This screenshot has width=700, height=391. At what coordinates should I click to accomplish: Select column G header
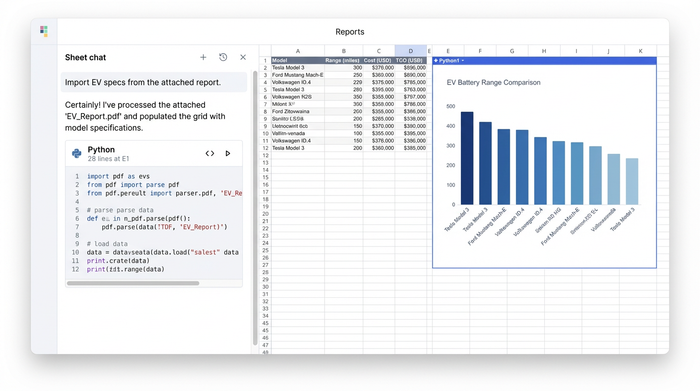click(x=512, y=51)
